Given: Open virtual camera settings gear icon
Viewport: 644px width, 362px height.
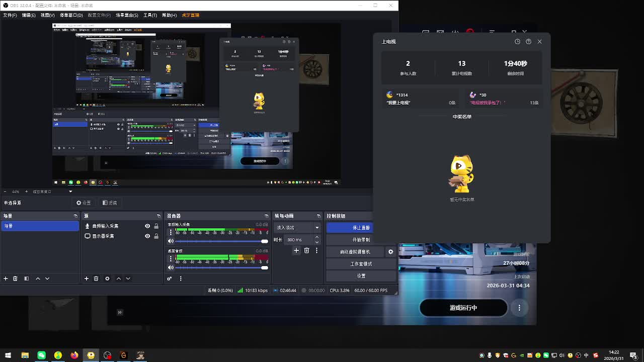Looking at the screenshot, I should pos(390,252).
